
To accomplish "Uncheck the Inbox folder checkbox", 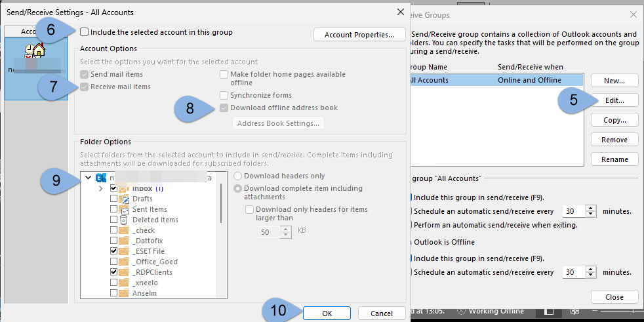I will (x=113, y=188).
